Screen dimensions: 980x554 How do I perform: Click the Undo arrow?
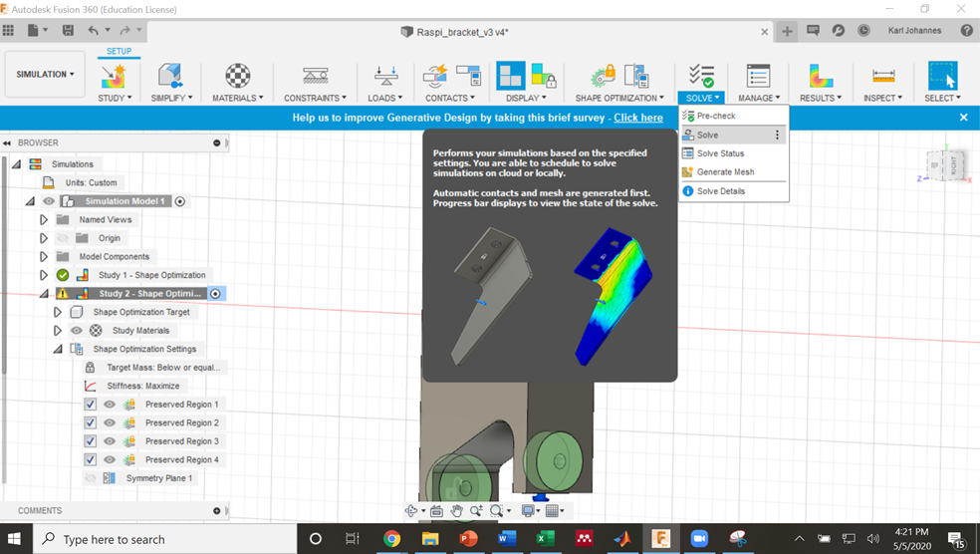tap(94, 30)
